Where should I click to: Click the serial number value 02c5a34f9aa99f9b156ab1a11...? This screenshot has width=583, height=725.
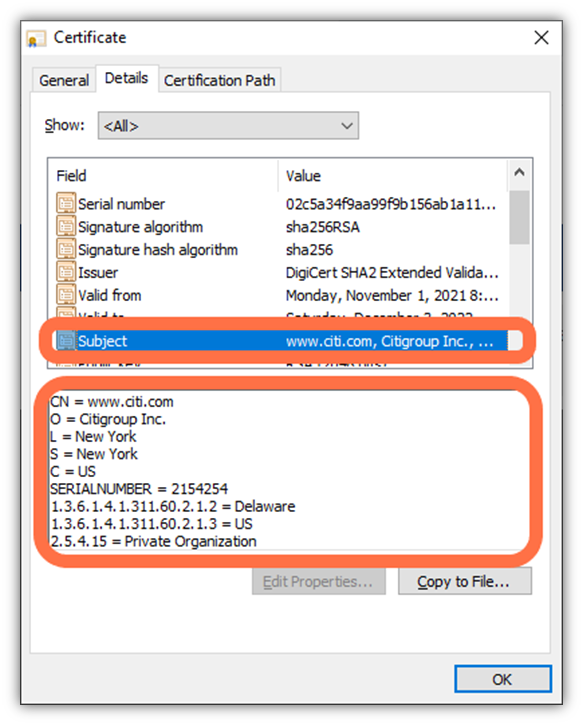click(x=391, y=204)
